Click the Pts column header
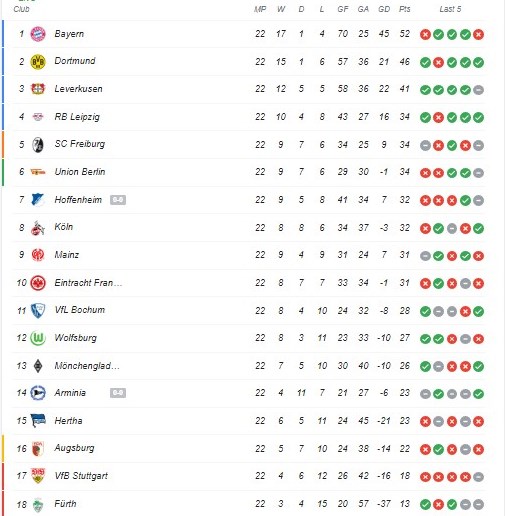Viewport: 505px width, 516px height. (x=404, y=9)
